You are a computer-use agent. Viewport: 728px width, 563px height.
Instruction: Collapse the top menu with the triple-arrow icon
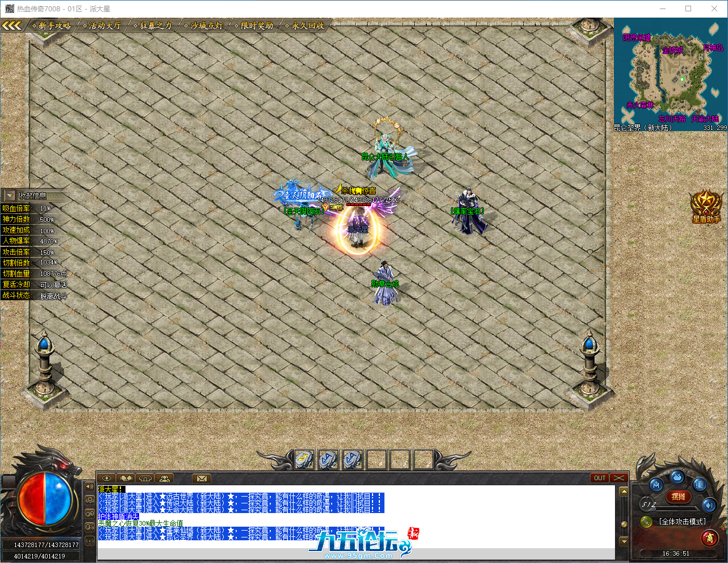11,26
